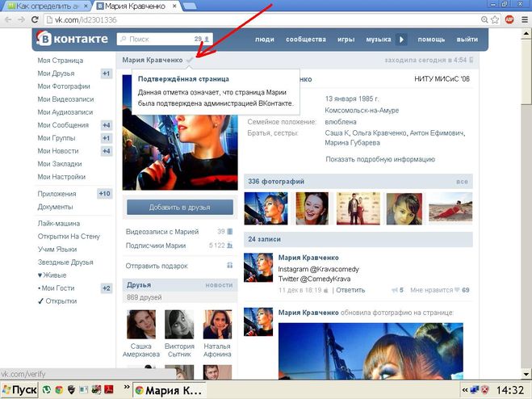Click the music play button in header
Screen dimensions: 532x399
coord(402,40)
